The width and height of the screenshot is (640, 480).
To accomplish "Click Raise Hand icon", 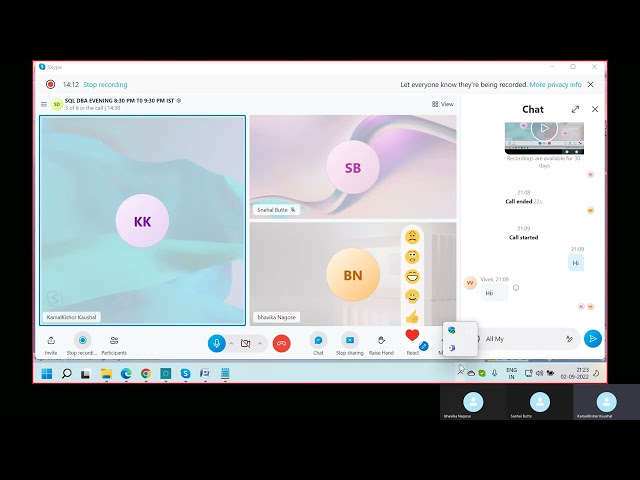I will (381, 340).
